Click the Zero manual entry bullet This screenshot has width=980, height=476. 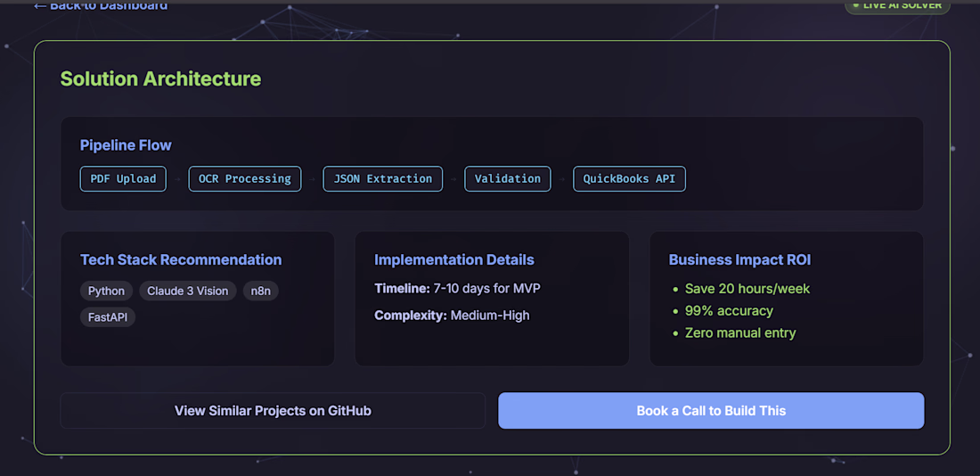tap(740, 332)
